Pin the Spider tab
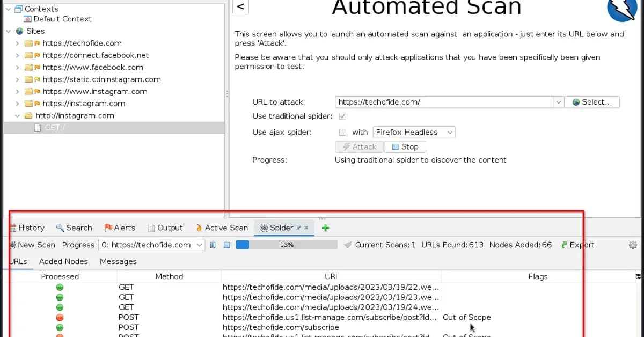644x337 pixels. click(x=299, y=228)
